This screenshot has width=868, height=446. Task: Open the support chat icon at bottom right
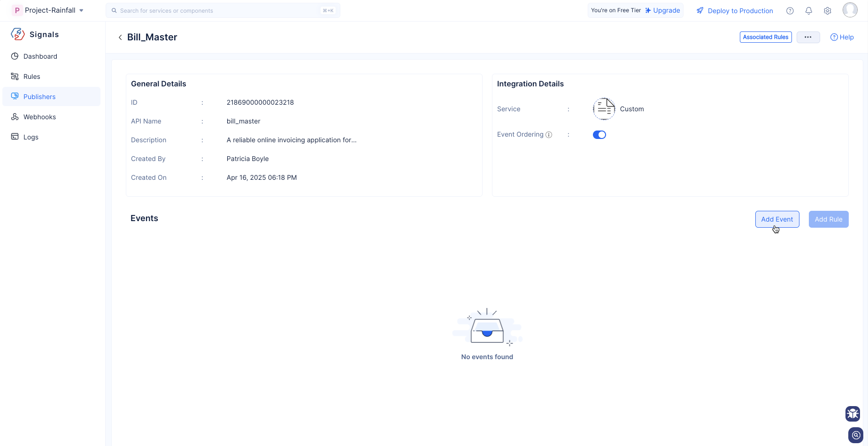tap(856, 435)
